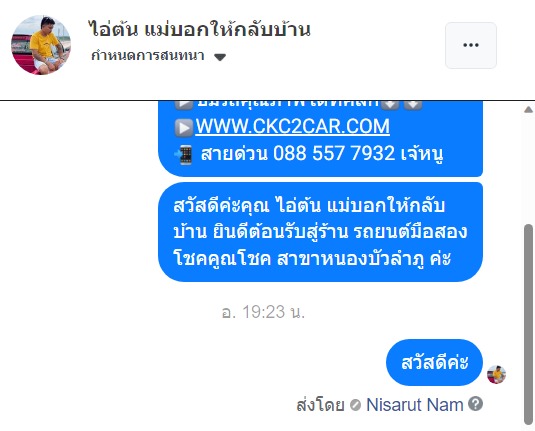Click the question mark help icon
This screenshot has width=535, height=431.
click(x=475, y=404)
